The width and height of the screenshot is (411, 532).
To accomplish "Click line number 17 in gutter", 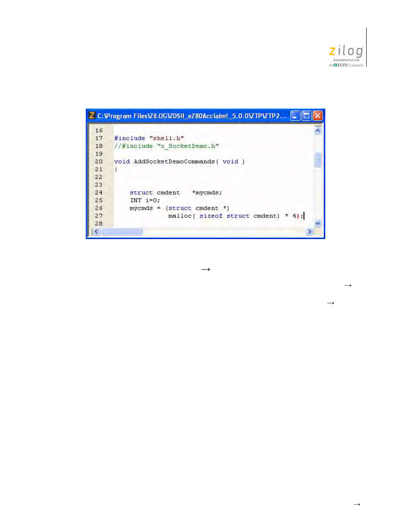I will pos(99,138).
